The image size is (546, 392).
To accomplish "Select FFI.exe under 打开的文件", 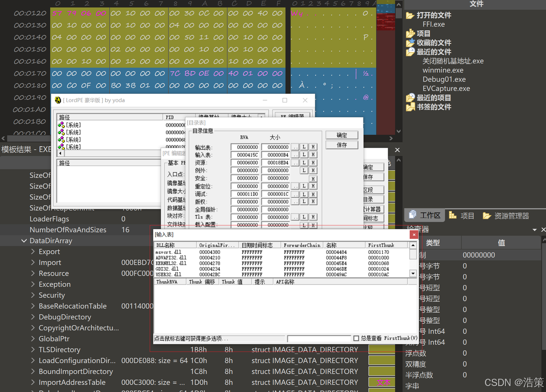I will point(433,24).
